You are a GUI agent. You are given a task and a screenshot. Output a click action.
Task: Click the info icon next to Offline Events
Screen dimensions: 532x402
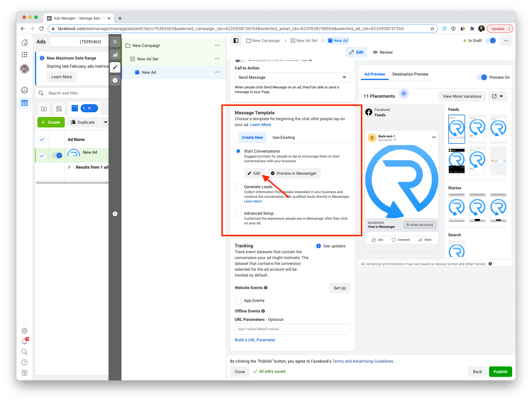tap(263, 311)
